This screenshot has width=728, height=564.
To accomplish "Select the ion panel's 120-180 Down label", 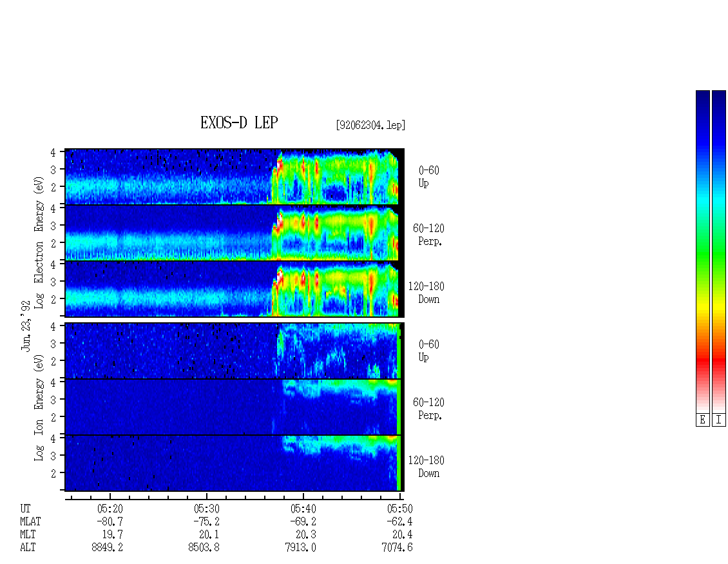I will point(426,467).
